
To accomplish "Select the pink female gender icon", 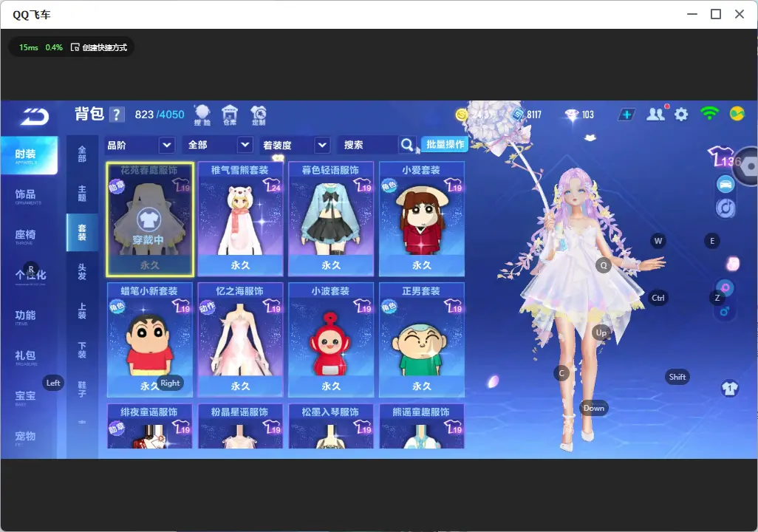I will [x=725, y=288].
